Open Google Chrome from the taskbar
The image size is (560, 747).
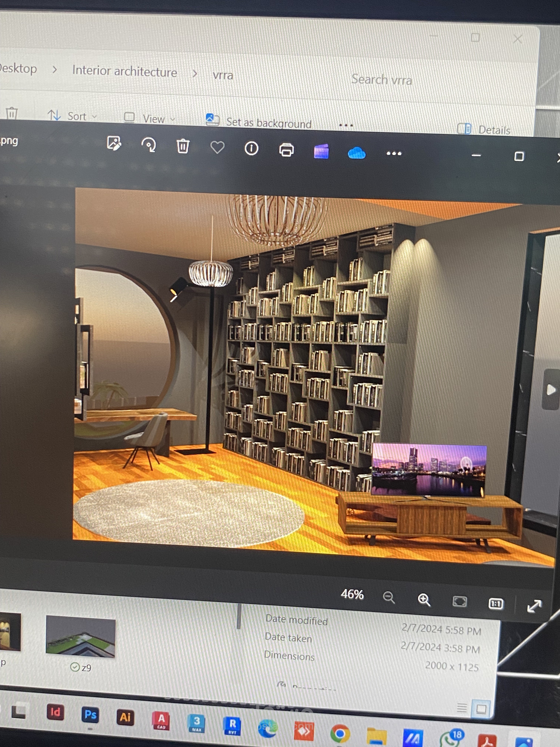[340, 733]
